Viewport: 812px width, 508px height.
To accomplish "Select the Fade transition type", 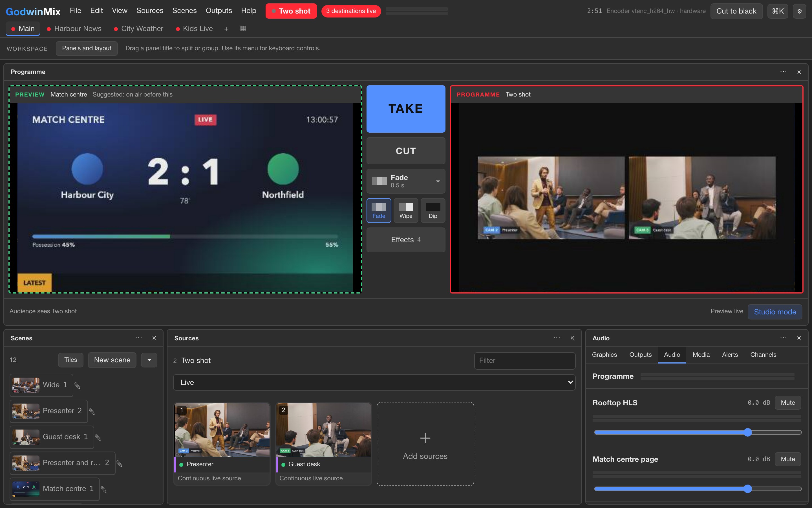I will click(x=379, y=210).
